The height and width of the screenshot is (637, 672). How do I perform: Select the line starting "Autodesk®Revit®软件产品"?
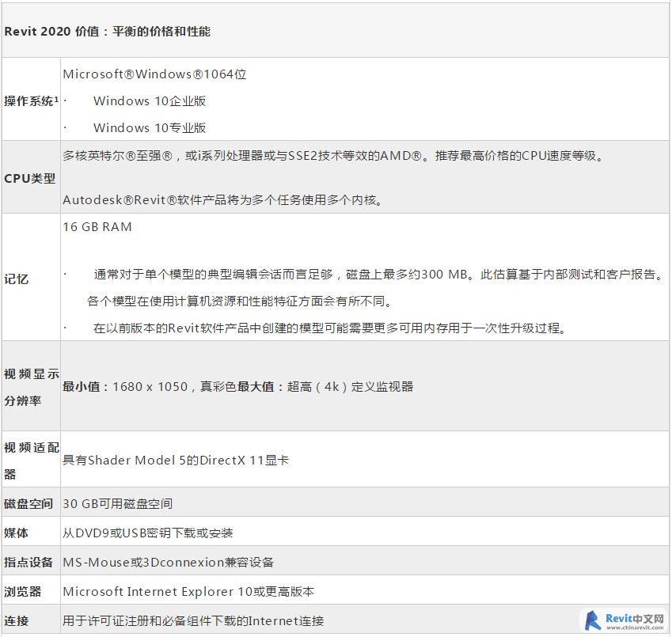point(222,200)
